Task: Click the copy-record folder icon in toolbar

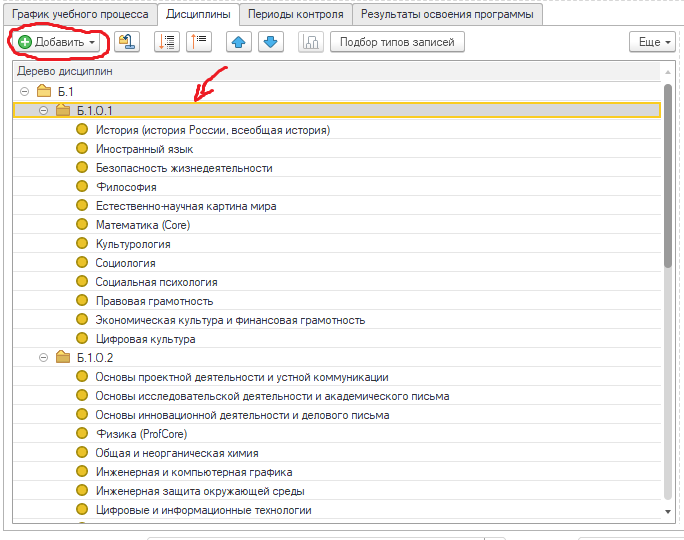Action: coord(127,42)
